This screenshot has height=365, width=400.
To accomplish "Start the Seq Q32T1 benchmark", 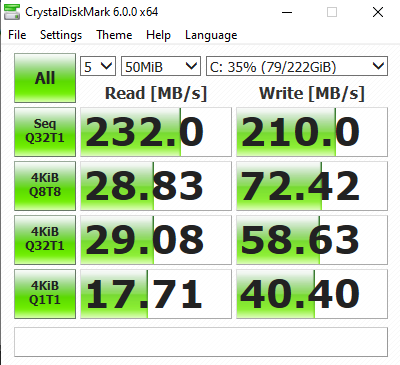I will pos(45,132).
